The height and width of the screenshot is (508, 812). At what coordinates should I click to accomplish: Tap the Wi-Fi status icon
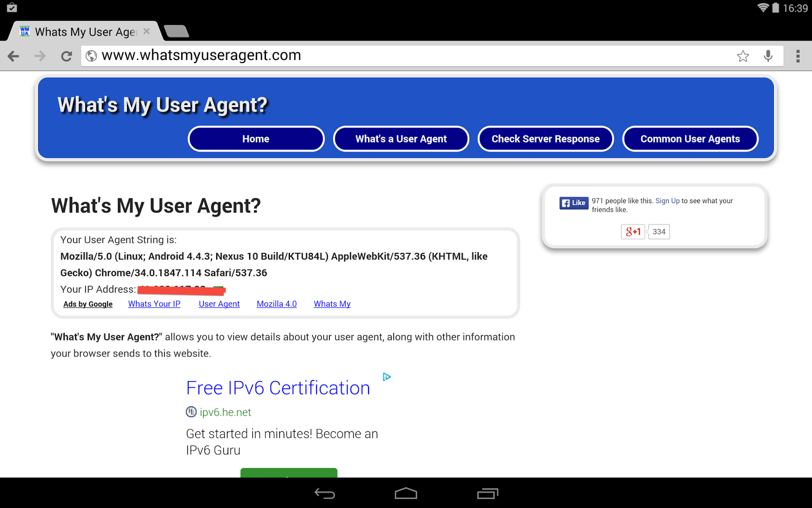click(763, 8)
